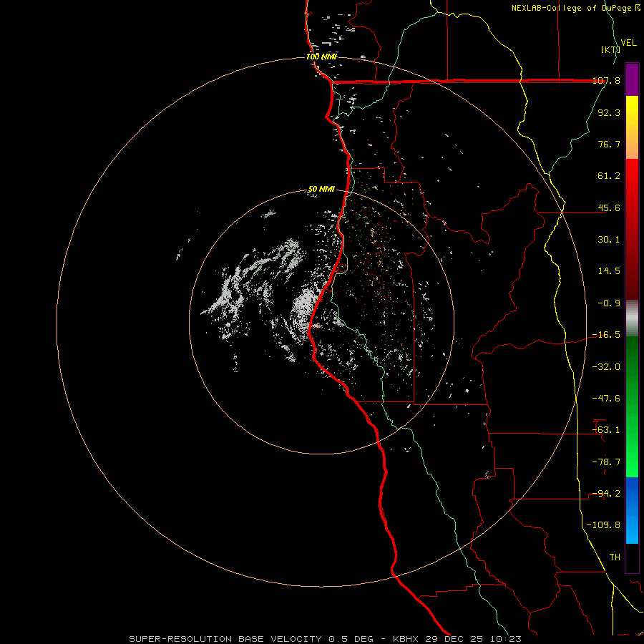Select the -94.2 legend value
The height and width of the screenshot is (644, 644).
point(606,494)
